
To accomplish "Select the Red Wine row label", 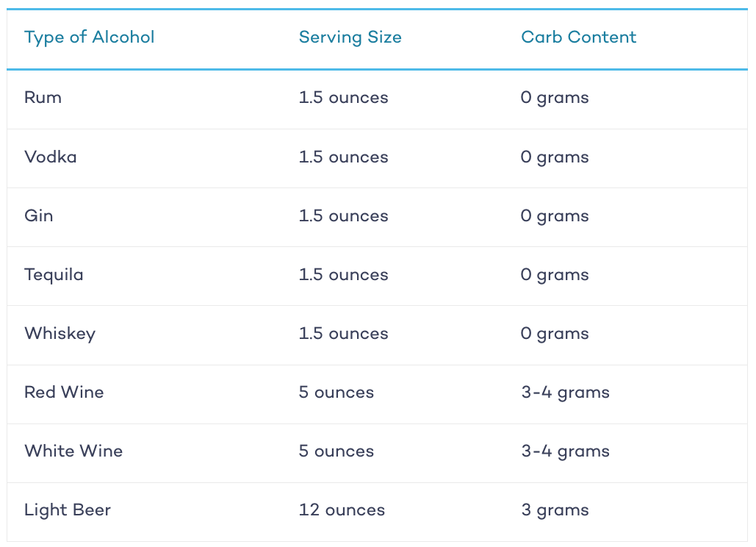I will 64,392.
